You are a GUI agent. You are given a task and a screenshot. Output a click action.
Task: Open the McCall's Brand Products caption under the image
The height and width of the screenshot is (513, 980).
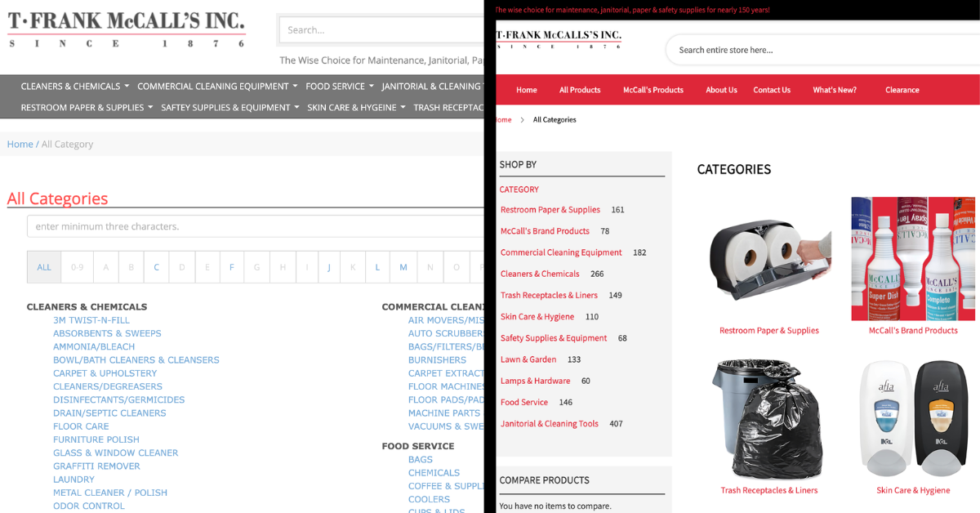click(913, 330)
